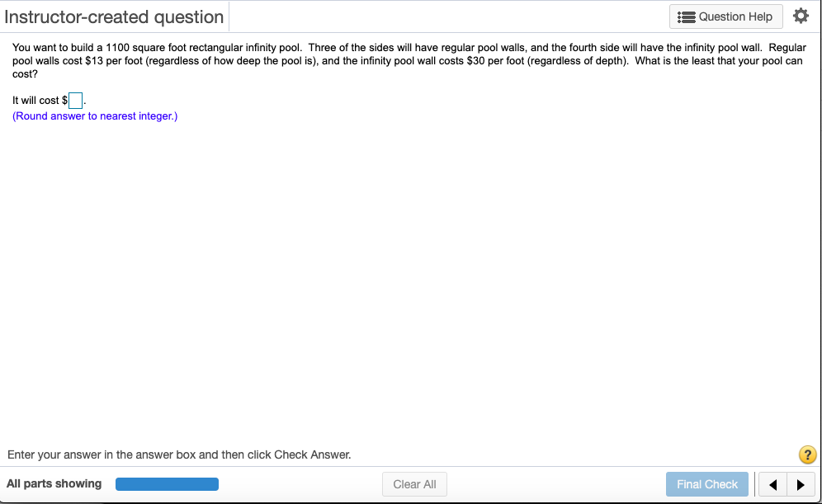Image resolution: width=822 pixels, height=504 pixels.
Task: Click the Question Help list icon
Action: [x=687, y=16]
